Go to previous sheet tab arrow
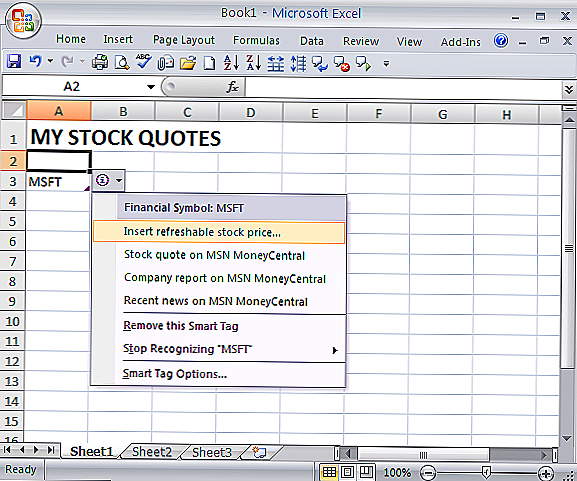 [22, 449]
